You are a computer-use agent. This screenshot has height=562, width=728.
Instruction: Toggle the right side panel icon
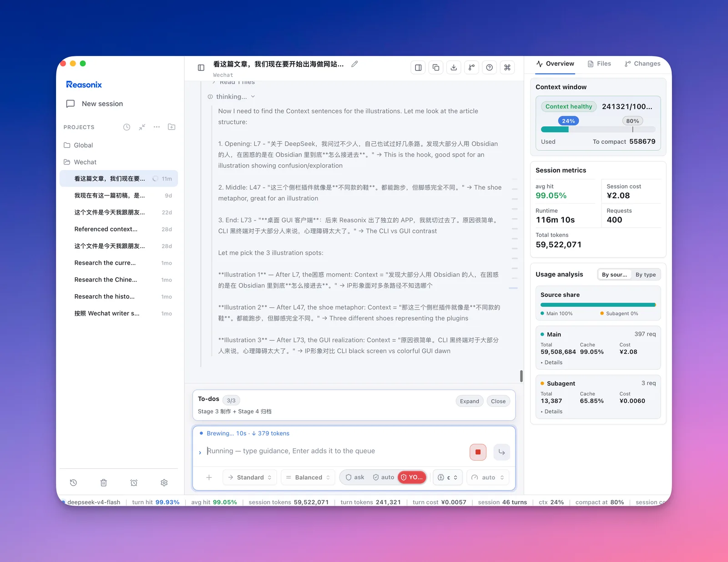click(x=418, y=68)
